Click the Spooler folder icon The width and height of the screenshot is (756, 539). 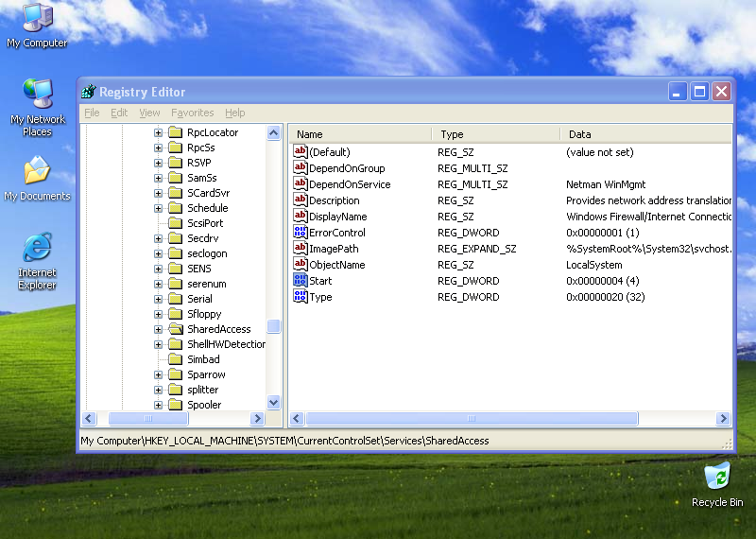click(176, 405)
